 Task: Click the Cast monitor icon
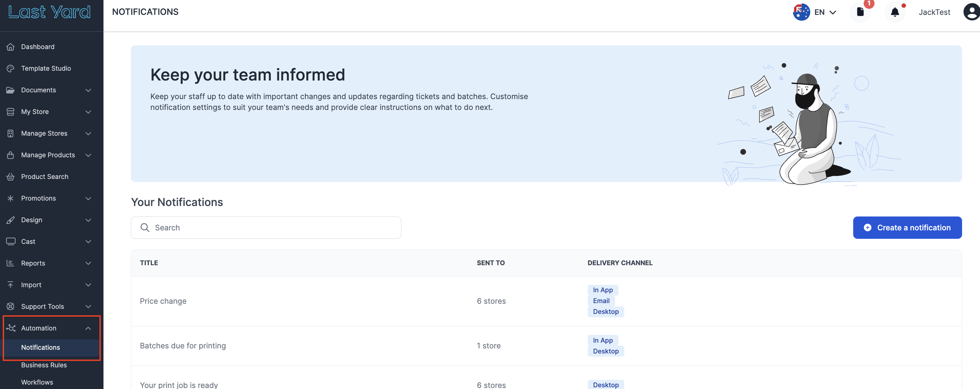point(10,242)
